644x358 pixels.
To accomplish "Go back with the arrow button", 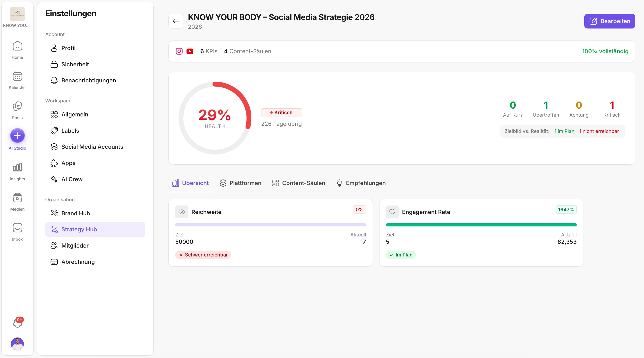I will [x=176, y=21].
